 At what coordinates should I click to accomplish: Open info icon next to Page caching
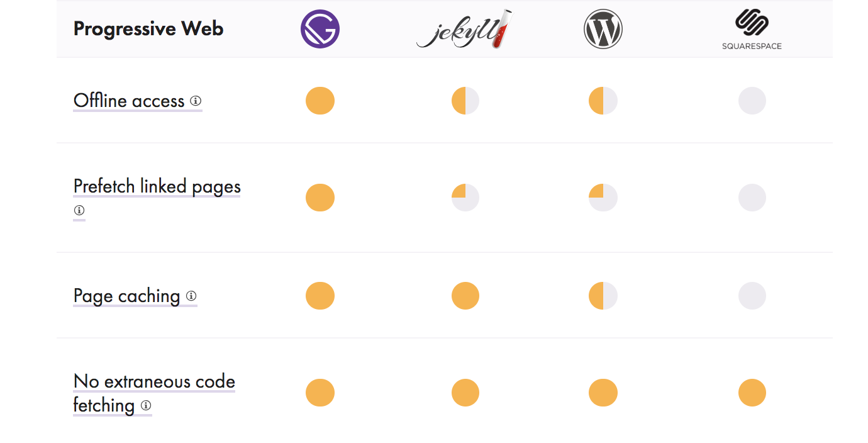click(x=191, y=296)
